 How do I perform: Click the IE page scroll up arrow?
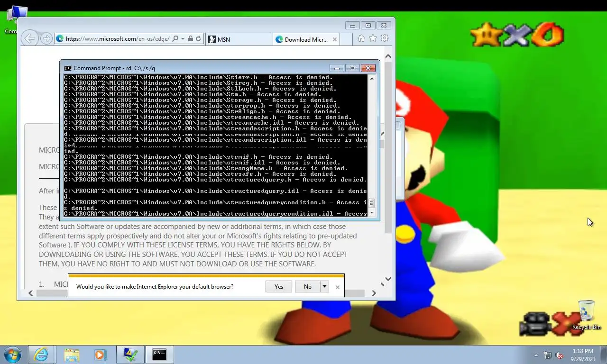(388, 56)
